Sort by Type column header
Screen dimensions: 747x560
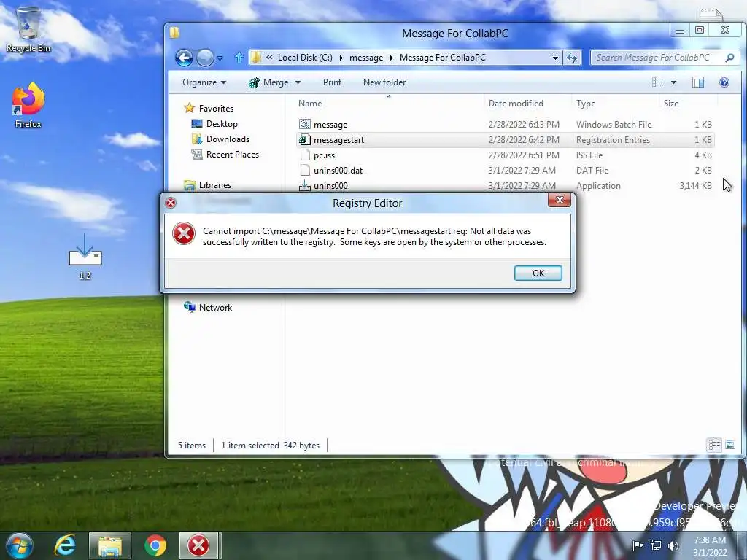coord(586,104)
